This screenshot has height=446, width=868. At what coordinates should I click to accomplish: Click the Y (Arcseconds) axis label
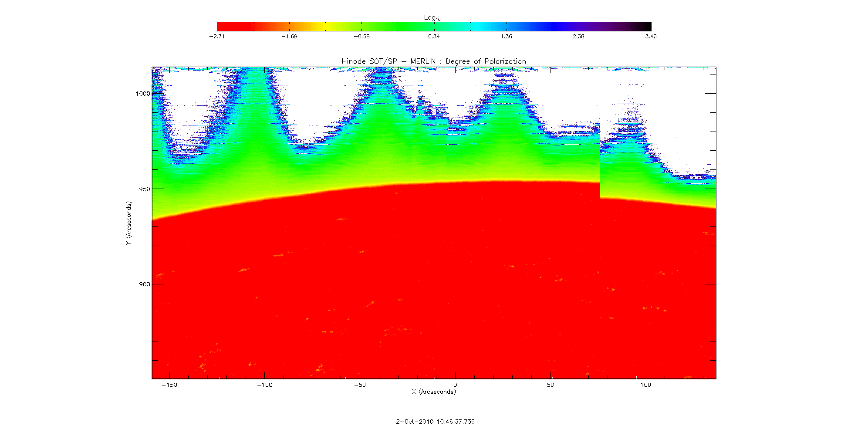(x=128, y=223)
